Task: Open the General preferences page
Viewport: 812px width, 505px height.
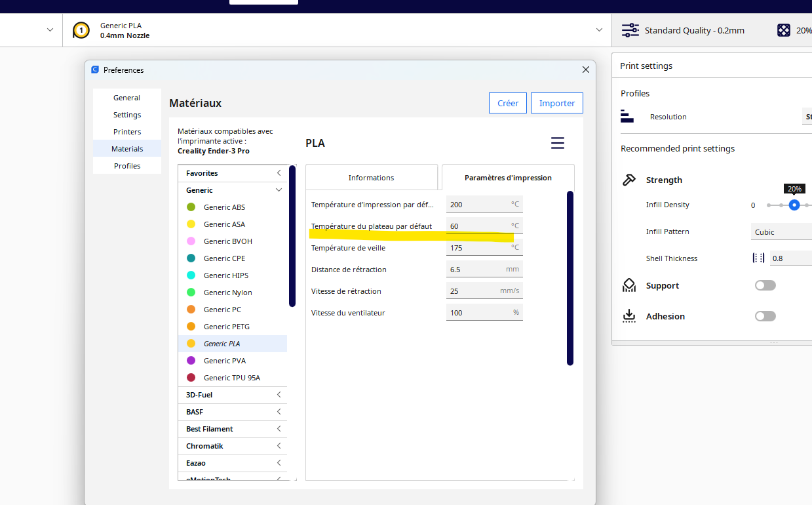Action: coord(126,98)
